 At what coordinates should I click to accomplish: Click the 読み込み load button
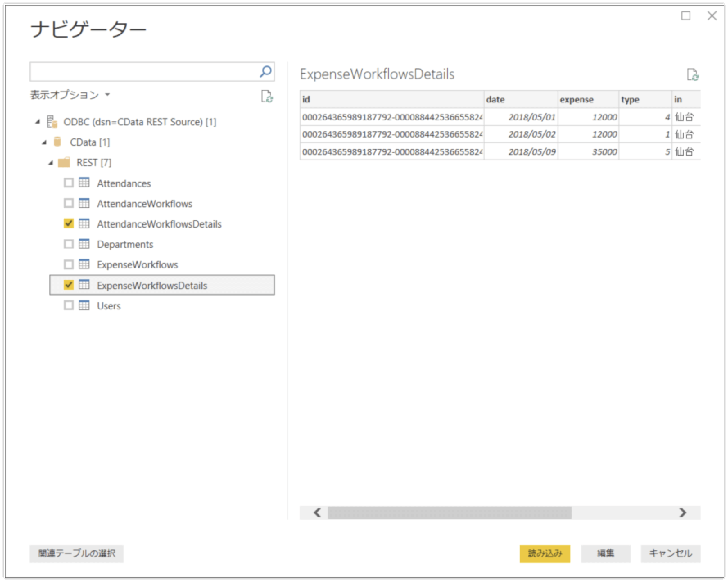[x=545, y=554]
